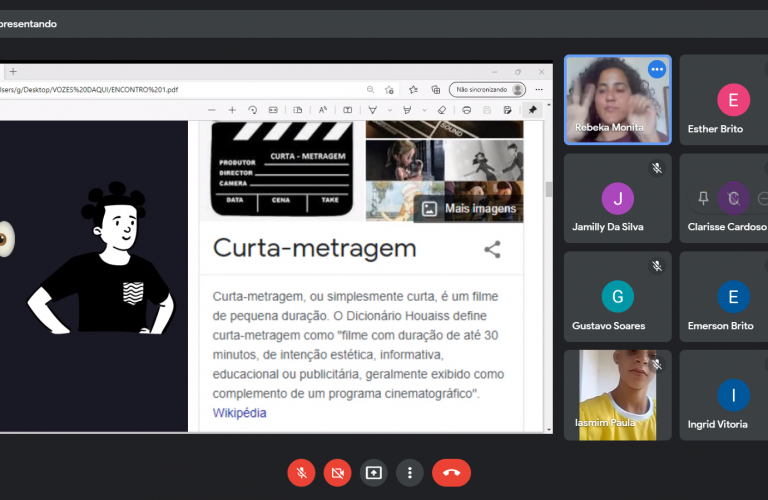Viewport: 768px width, 500px height.
Task: Click the present screen button
Action: 373,472
